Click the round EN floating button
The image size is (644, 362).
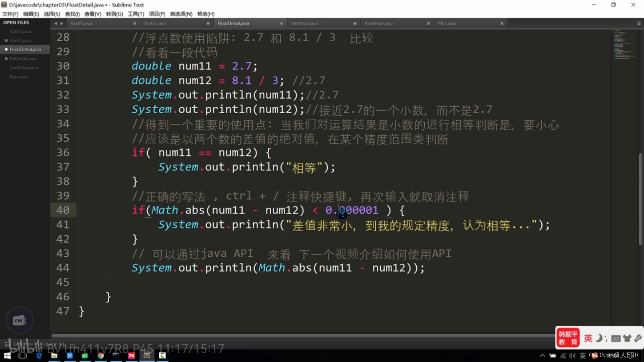(19, 320)
